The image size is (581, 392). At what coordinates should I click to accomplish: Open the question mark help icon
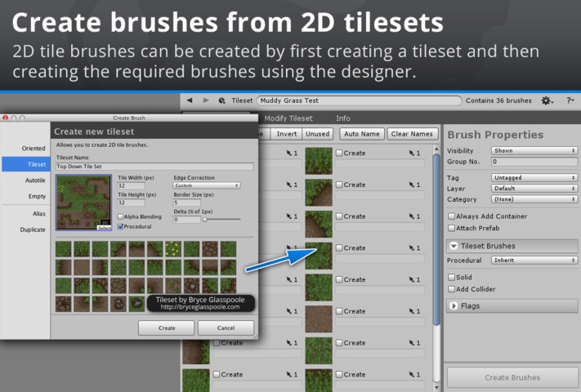(x=570, y=100)
